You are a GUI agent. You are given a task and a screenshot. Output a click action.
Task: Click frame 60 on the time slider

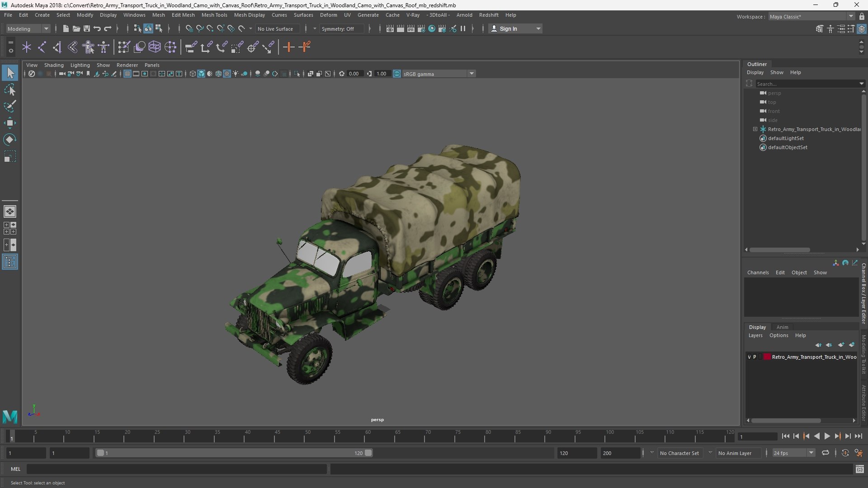368,436
